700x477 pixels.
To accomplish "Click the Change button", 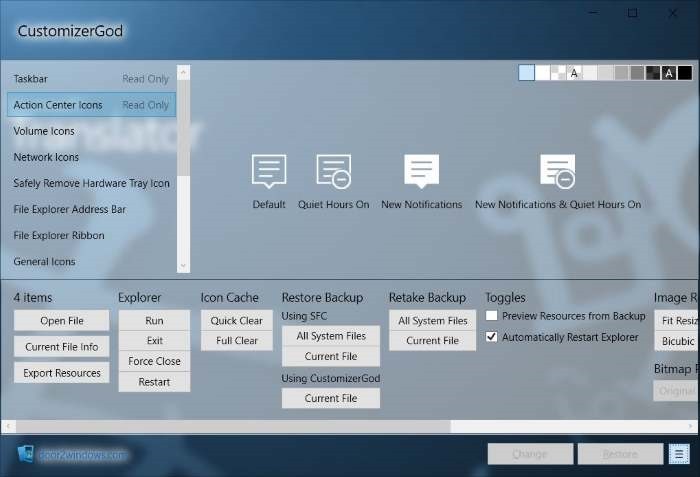I will pos(530,454).
